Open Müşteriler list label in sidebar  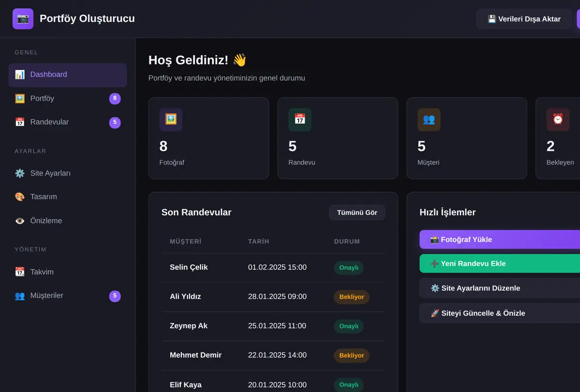coord(47,296)
